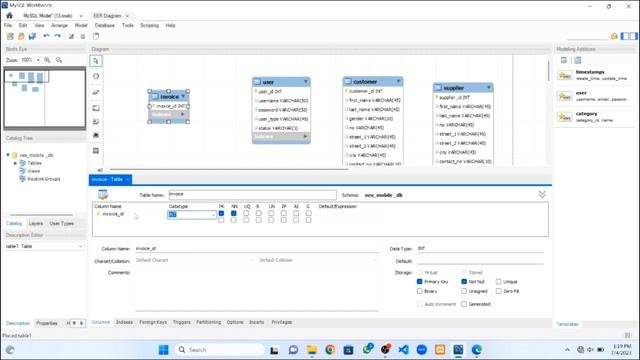Open the Arrange menu
This screenshot has height=360, width=640.
[x=59, y=25]
